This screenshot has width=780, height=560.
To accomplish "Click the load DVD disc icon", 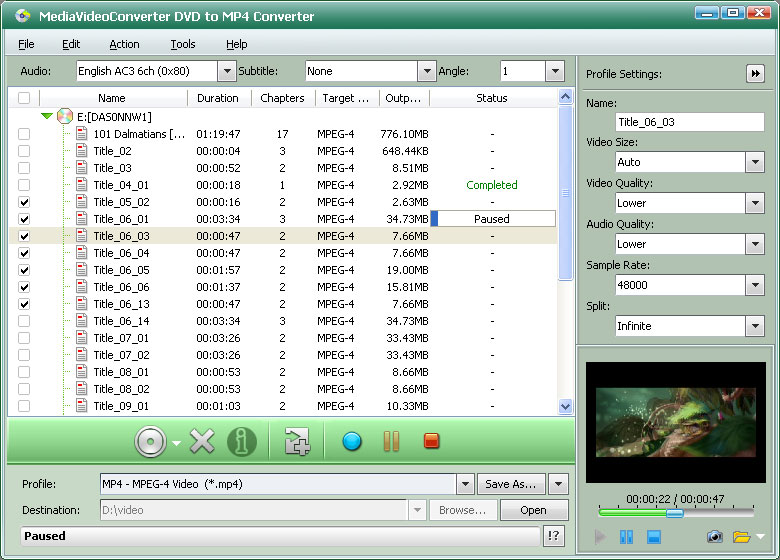I will pos(150,441).
